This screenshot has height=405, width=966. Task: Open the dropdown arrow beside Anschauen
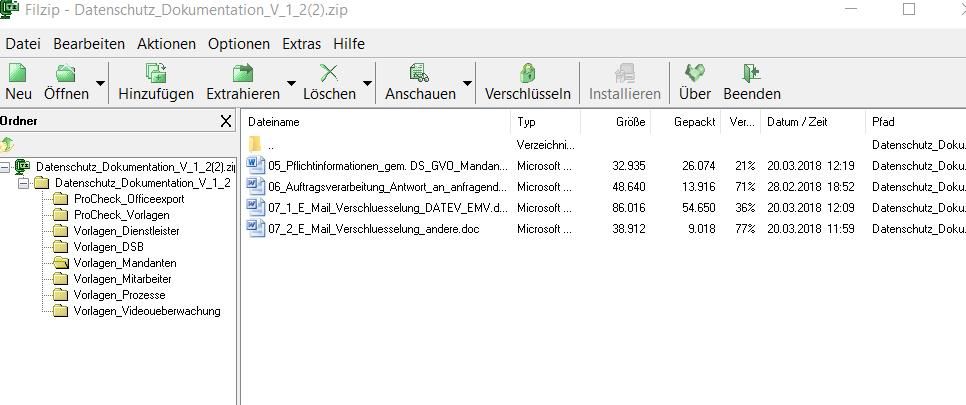pos(467,83)
